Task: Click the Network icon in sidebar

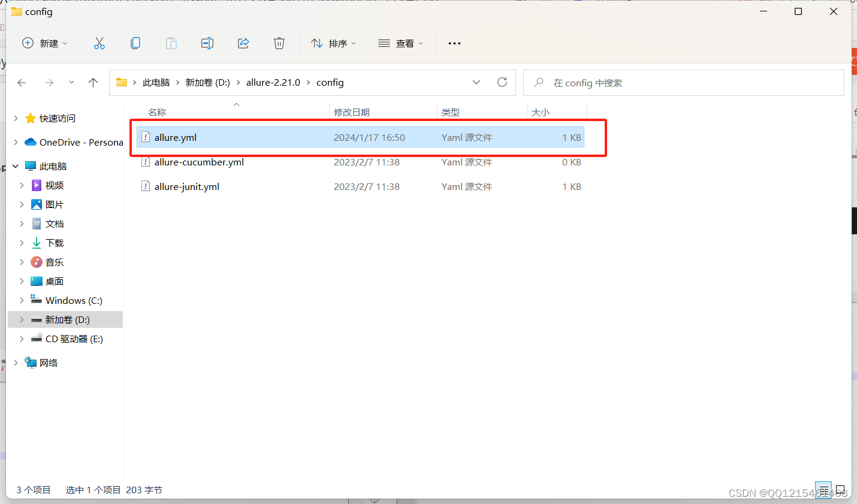Action: click(31, 363)
